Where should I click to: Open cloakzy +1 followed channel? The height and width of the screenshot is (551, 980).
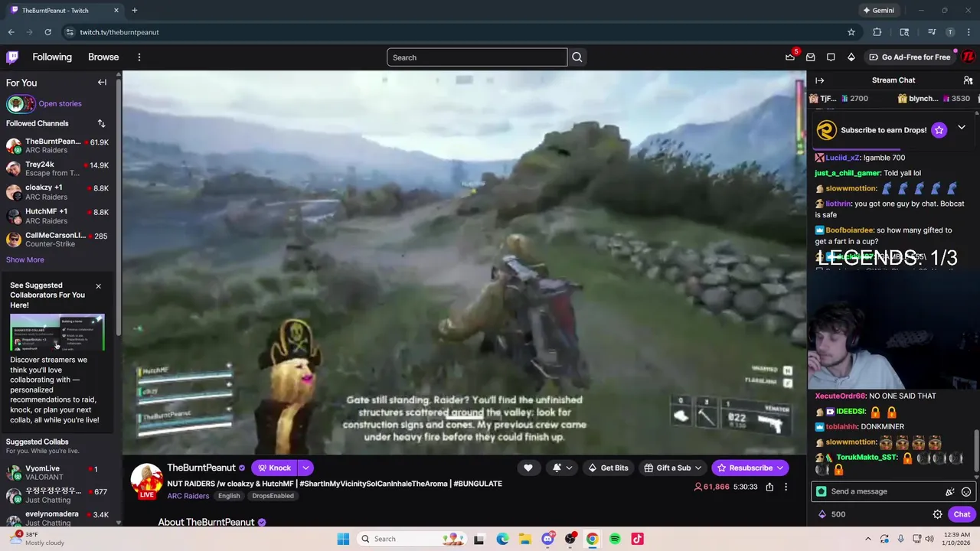point(57,192)
